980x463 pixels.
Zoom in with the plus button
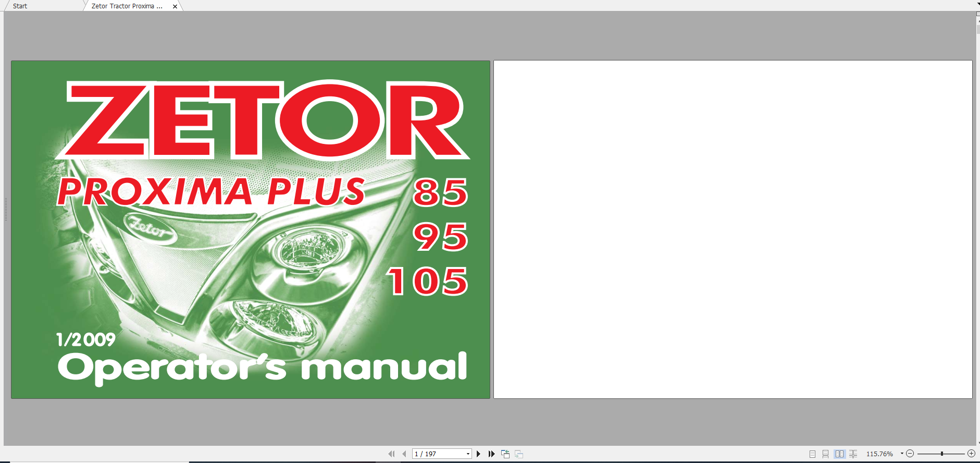point(971,454)
